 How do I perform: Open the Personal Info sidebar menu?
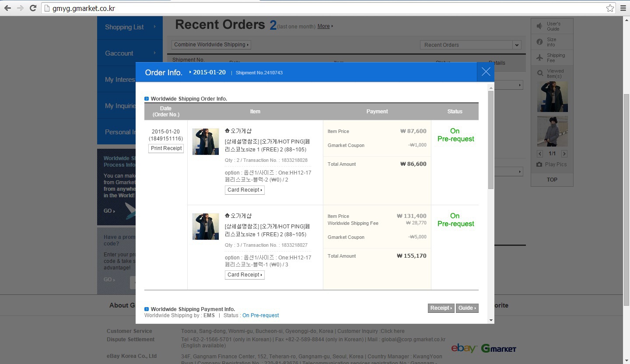pos(116,132)
